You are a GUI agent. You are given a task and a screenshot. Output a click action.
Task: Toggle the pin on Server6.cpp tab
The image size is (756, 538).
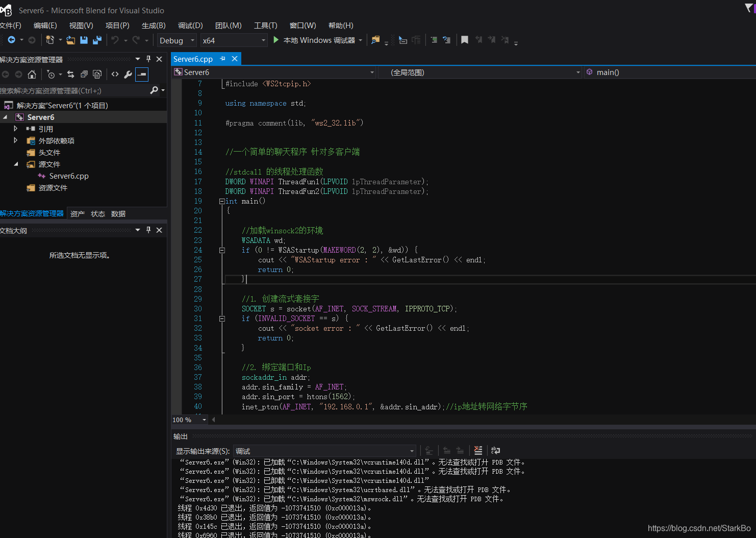pos(222,59)
